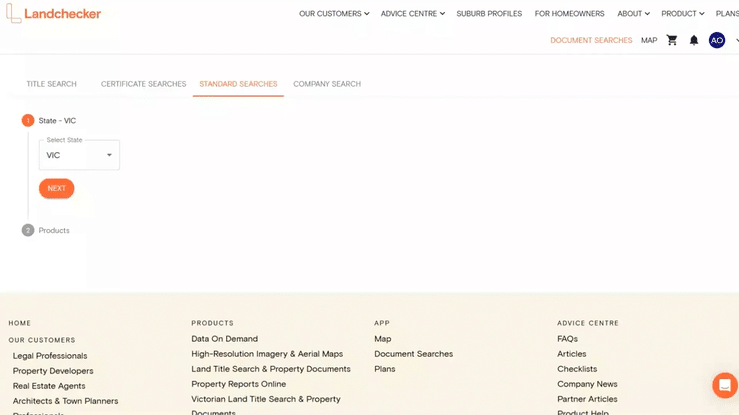Click footer Document Searches link

413,354
